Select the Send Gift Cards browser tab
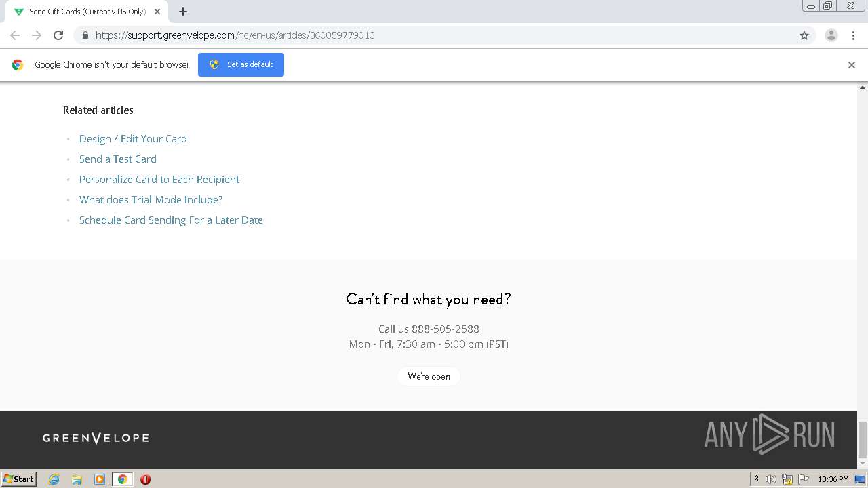The width and height of the screenshot is (868, 488). click(x=87, y=12)
